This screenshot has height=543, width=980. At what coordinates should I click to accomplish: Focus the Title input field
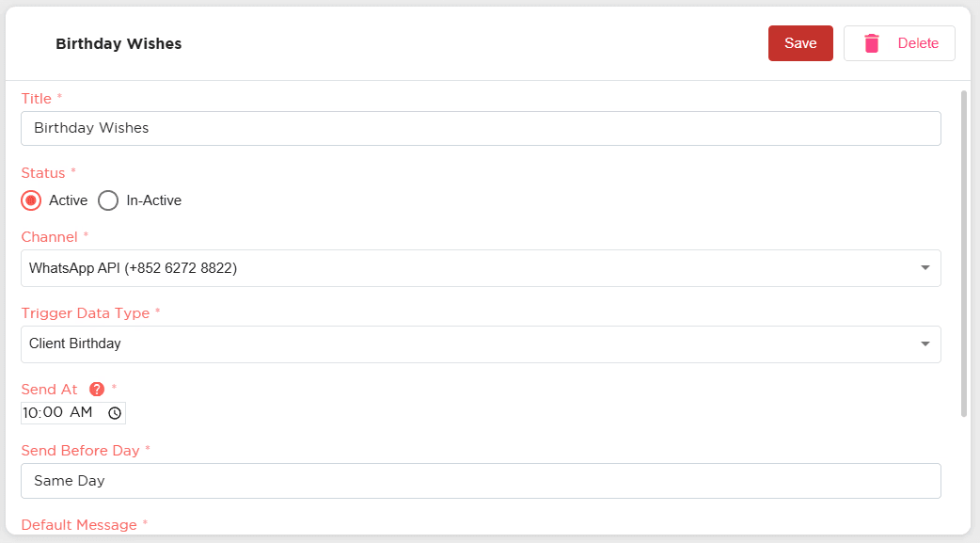[481, 128]
